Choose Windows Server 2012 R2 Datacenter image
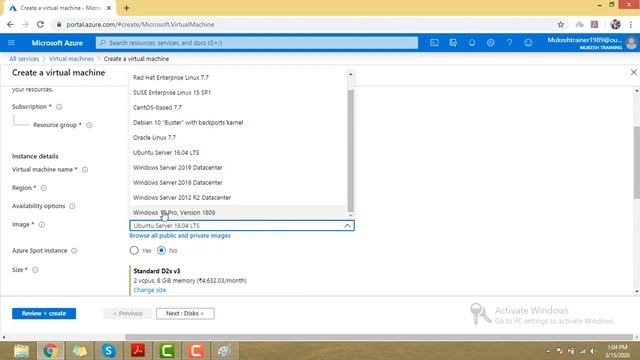The image size is (640, 360). (x=237, y=198)
